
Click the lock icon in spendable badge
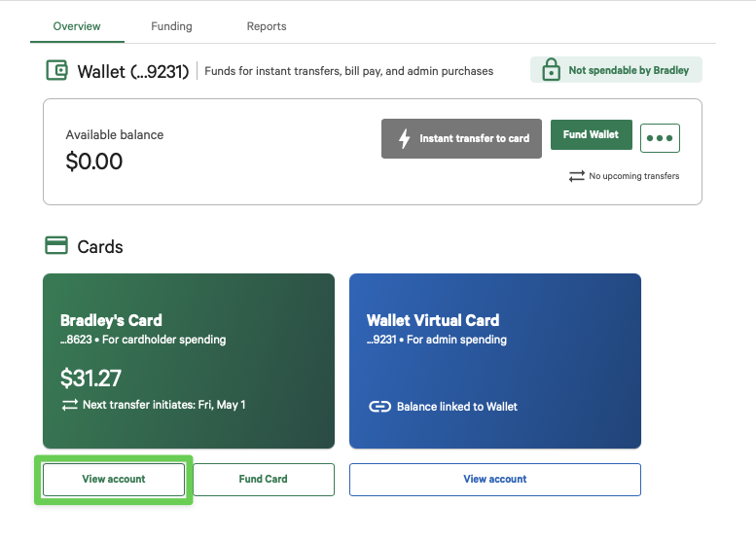click(551, 70)
